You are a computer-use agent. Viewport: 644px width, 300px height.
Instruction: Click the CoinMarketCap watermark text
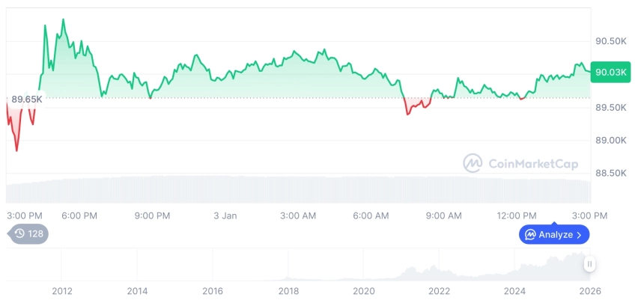[x=535, y=162]
